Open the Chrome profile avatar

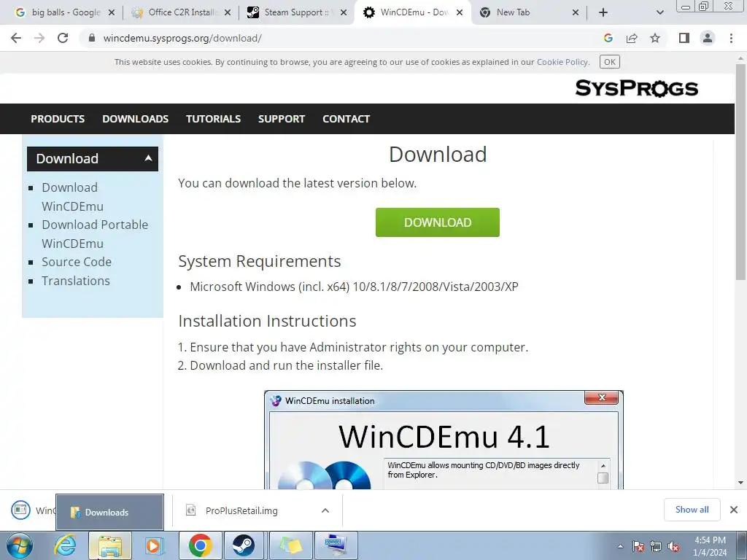(708, 38)
